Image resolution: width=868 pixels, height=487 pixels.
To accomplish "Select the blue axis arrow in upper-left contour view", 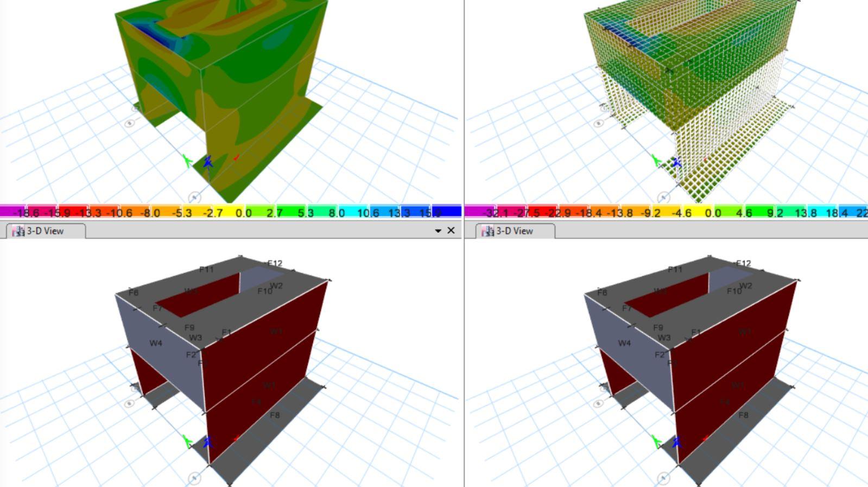I will (x=208, y=162).
